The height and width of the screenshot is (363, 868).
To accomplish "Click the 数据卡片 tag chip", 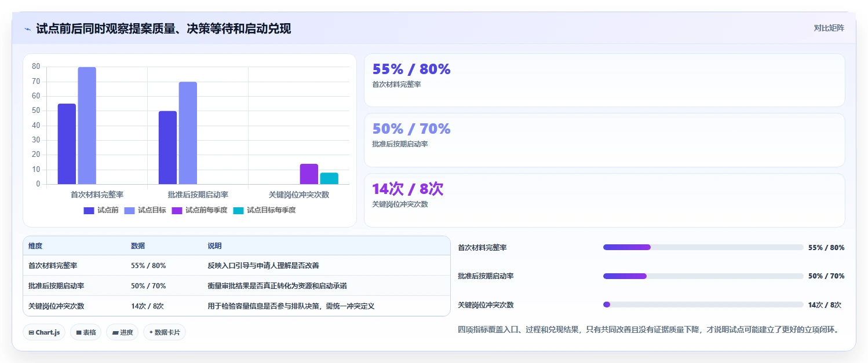I will pyautogui.click(x=165, y=332).
